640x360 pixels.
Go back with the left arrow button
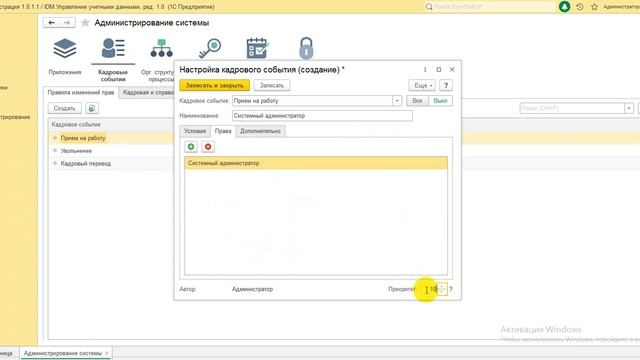pos(51,23)
